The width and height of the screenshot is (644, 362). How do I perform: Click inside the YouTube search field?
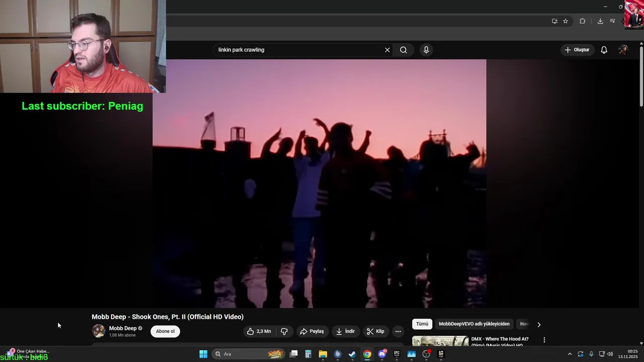pyautogui.click(x=299, y=50)
